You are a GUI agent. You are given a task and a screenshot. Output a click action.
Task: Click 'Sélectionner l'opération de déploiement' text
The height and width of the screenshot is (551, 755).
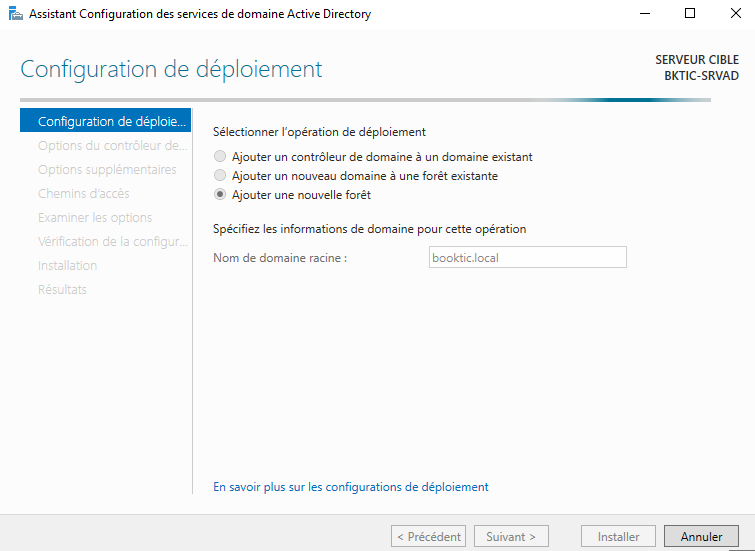(319, 131)
